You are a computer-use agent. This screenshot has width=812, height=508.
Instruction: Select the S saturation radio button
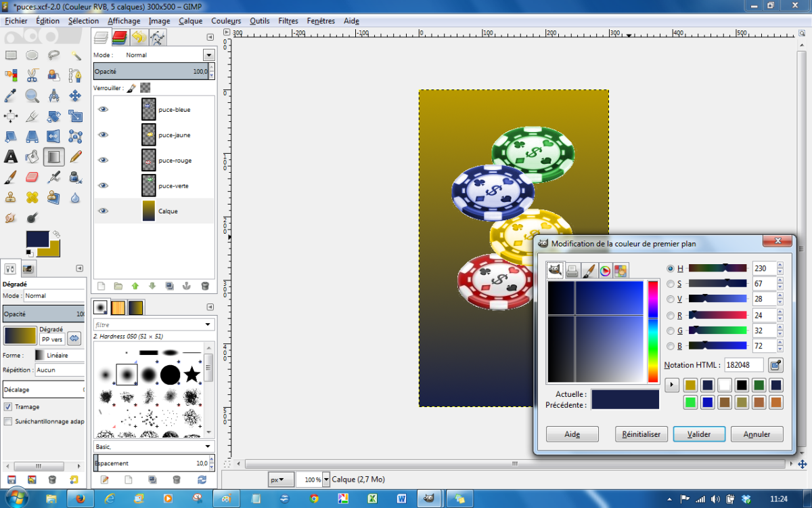click(671, 284)
